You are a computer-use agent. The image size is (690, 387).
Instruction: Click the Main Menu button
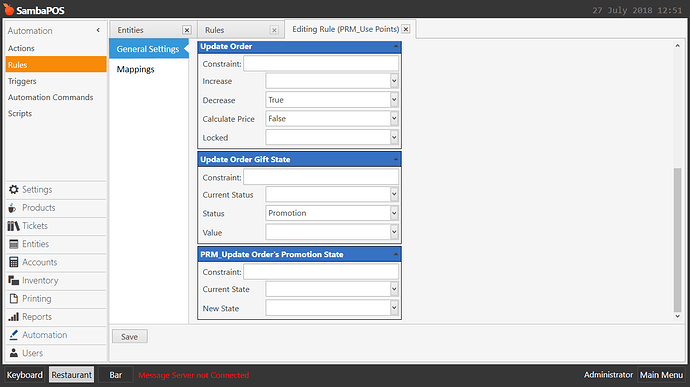tap(661, 375)
